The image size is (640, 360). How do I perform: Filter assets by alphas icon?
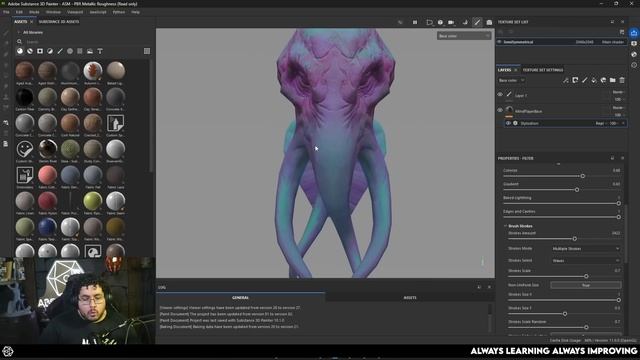[x=70, y=51]
